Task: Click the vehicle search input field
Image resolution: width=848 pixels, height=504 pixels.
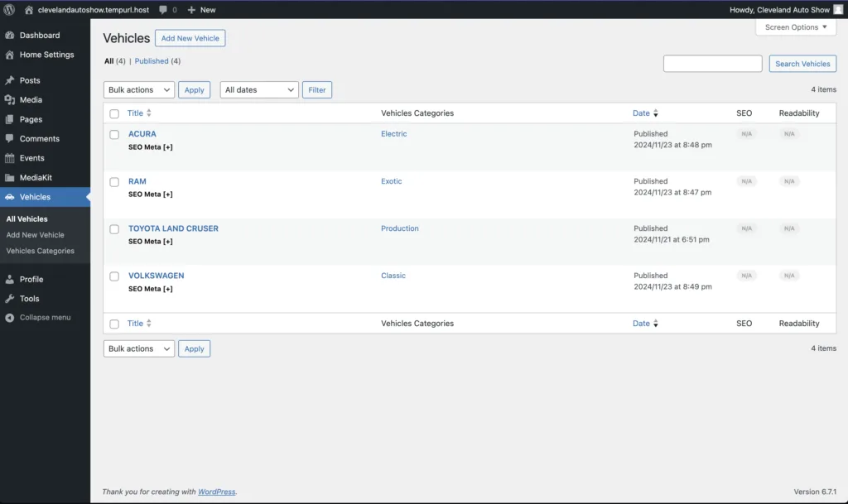Action: (712, 64)
